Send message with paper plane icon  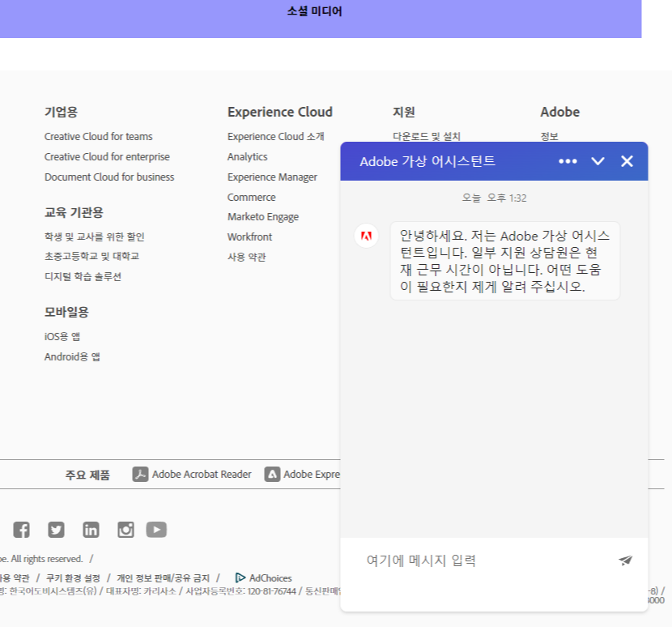625,560
